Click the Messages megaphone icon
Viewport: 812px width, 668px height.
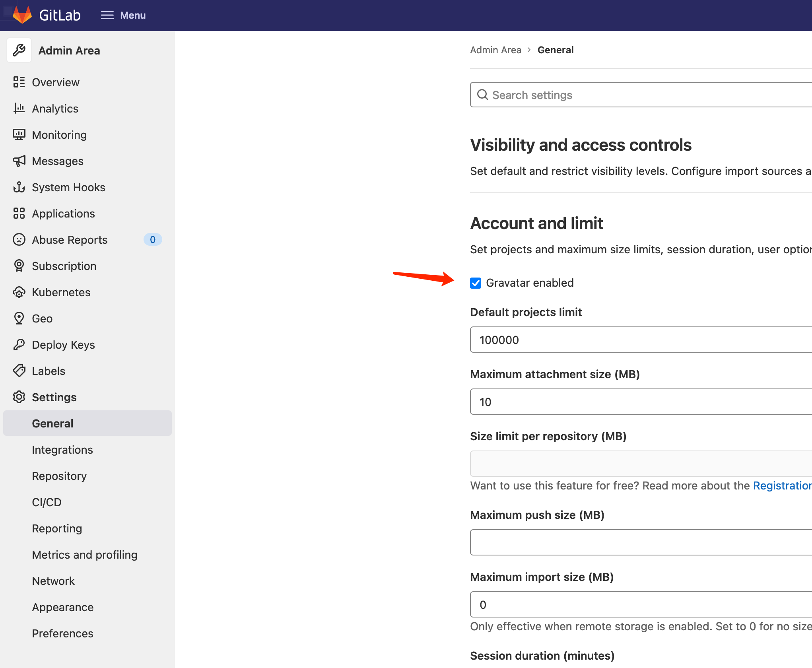click(x=19, y=161)
